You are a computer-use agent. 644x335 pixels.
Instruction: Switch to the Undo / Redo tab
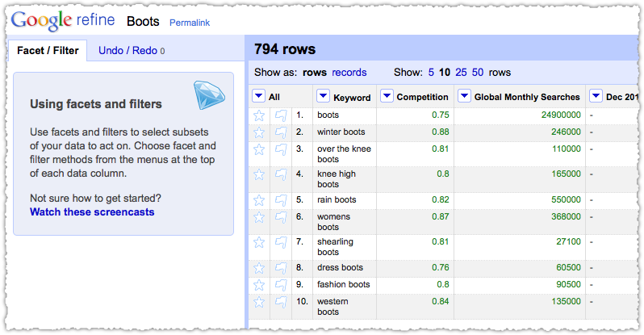(132, 51)
